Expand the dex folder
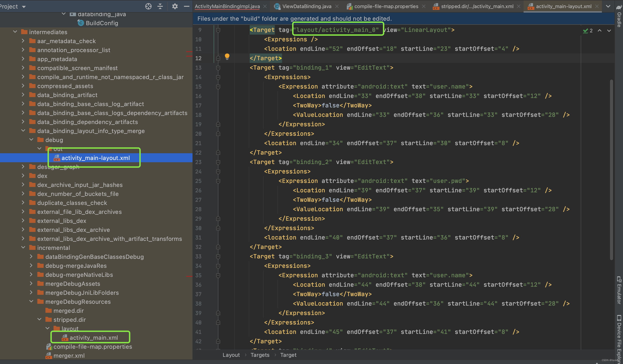Screen dimensions: 623x364 coord(23,175)
